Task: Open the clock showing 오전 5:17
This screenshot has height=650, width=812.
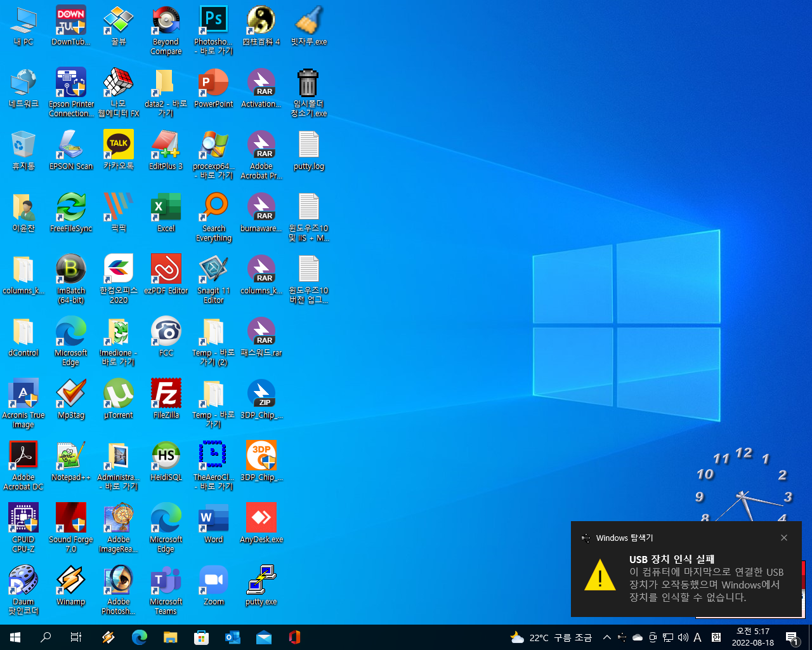Action: point(753,637)
